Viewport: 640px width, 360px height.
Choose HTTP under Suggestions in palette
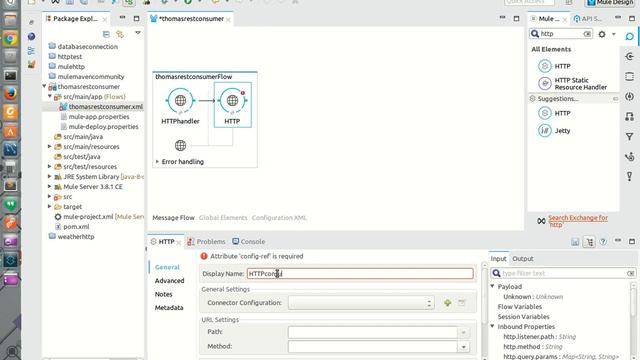tap(554, 113)
